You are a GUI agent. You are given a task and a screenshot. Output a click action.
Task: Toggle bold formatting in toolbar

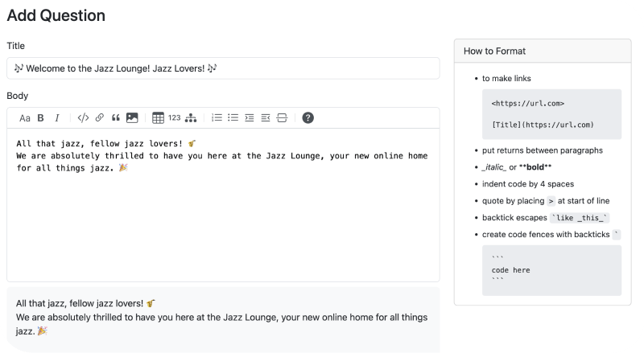pyautogui.click(x=41, y=117)
